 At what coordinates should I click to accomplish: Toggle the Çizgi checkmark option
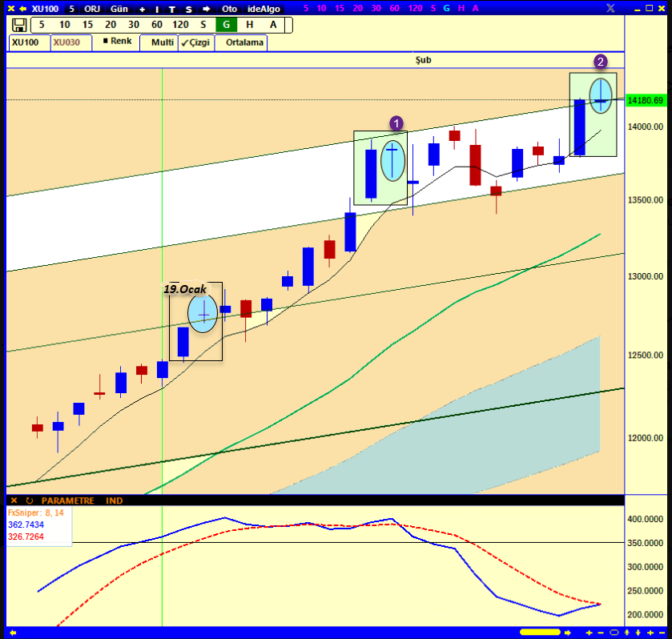(x=196, y=42)
